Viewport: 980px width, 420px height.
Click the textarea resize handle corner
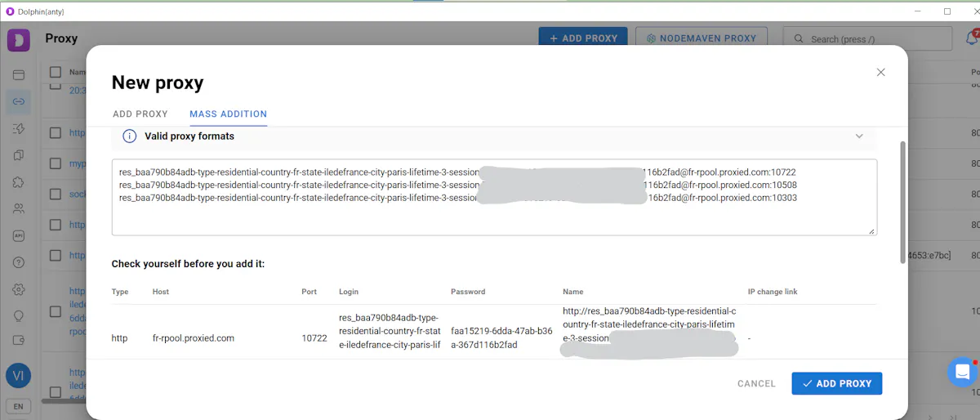(x=871, y=231)
